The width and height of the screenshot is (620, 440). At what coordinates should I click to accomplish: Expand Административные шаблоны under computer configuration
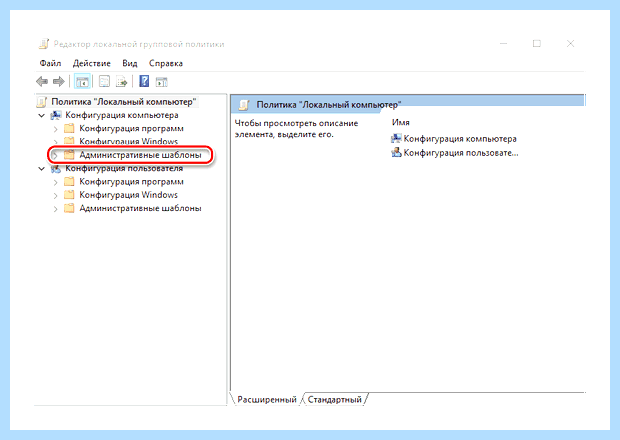(x=55, y=155)
